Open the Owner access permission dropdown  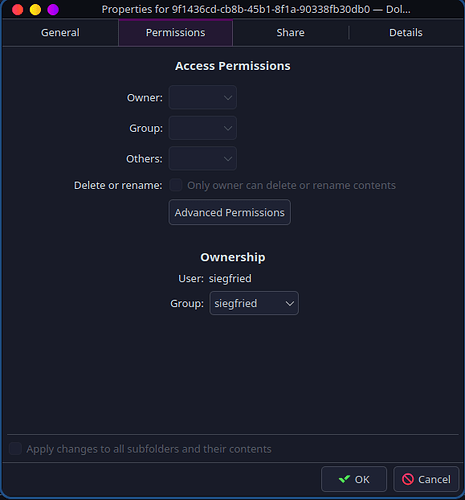click(x=203, y=97)
